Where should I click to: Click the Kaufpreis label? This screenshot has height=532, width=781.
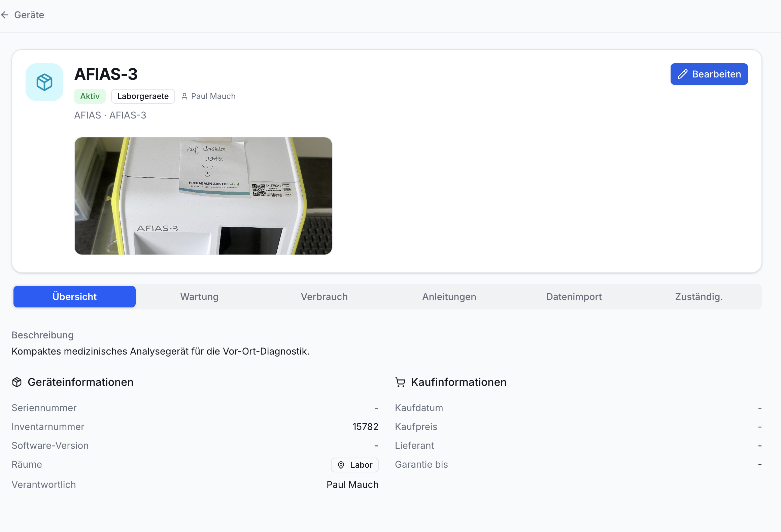[x=416, y=427]
